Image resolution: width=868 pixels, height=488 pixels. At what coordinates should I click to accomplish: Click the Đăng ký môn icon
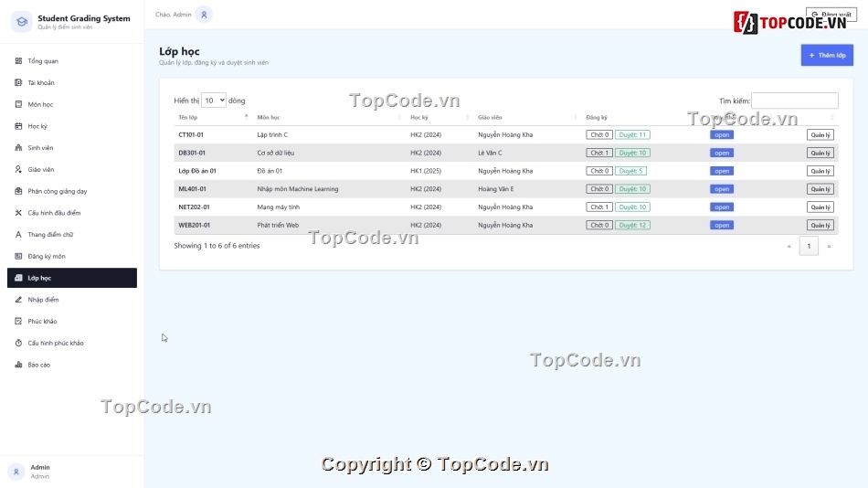(x=18, y=256)
